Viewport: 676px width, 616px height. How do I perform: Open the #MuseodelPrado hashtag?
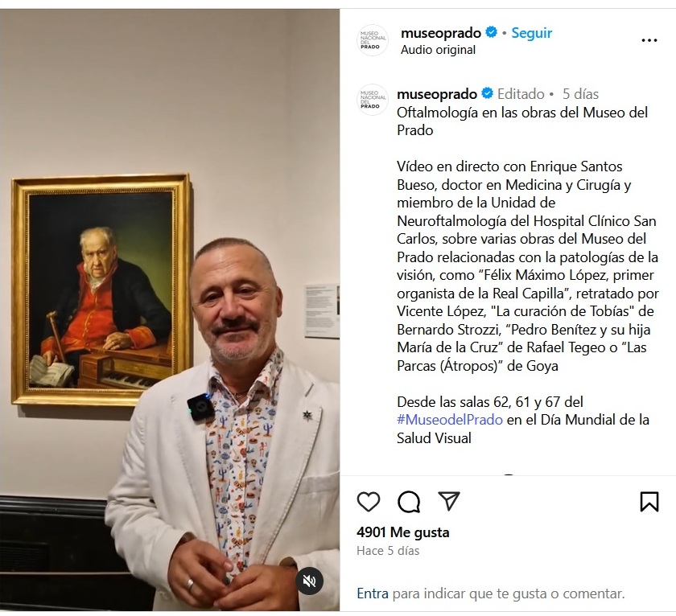(450, 420)
